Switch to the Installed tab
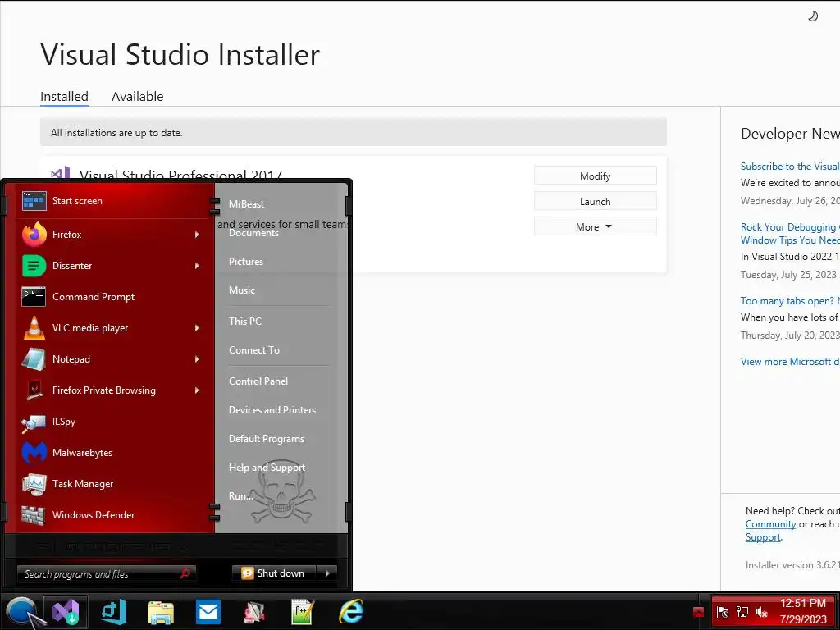This screenshot has width=840, height=630. point(64,97)
